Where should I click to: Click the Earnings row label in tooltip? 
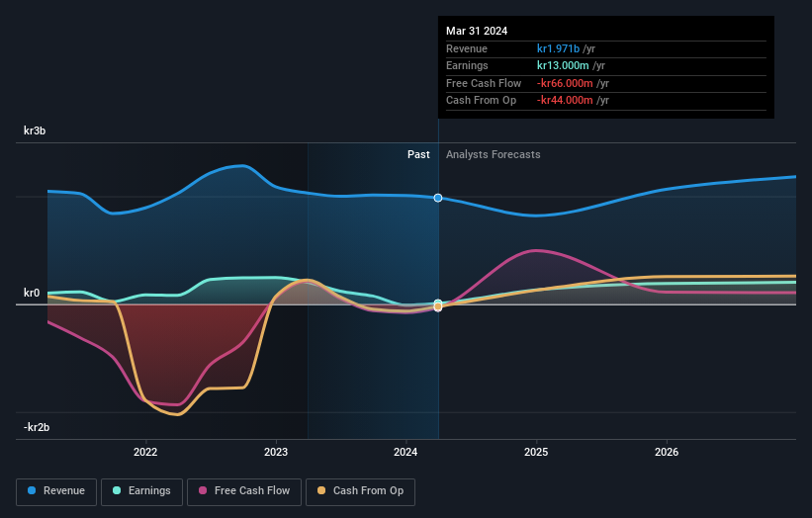pyautogui.click(x=467, y=65)
